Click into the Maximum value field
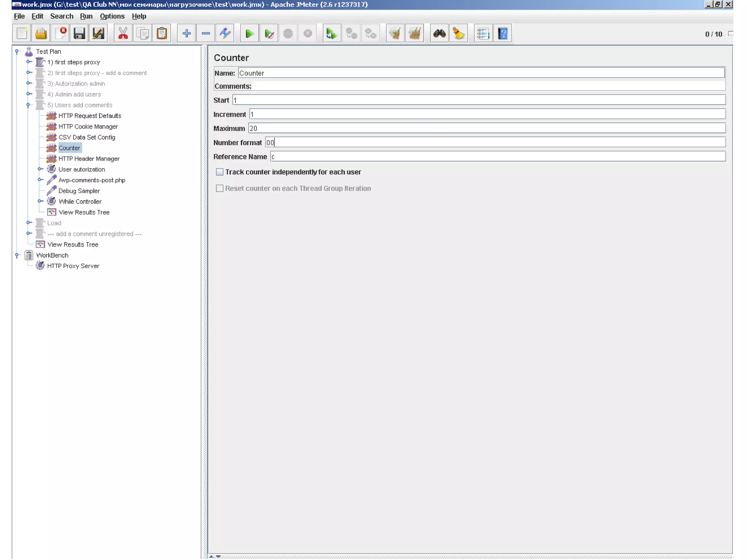 (x=486, y=128)
